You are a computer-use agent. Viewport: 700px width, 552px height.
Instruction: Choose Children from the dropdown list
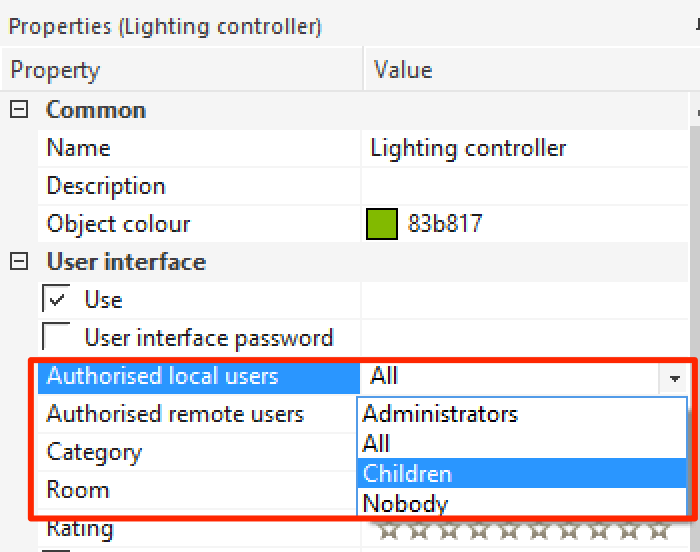tap(407, 474)
